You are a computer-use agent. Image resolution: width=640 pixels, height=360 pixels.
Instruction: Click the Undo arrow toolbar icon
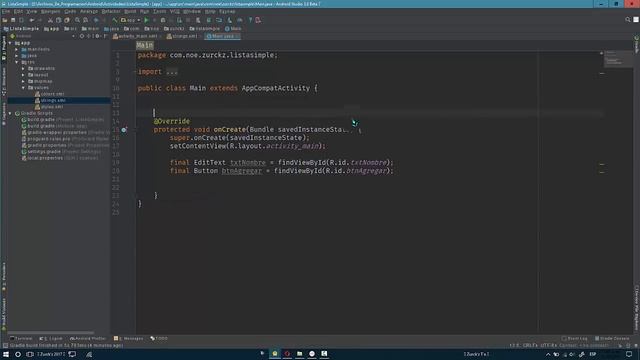pyautogui.click(x=31, y=20)
